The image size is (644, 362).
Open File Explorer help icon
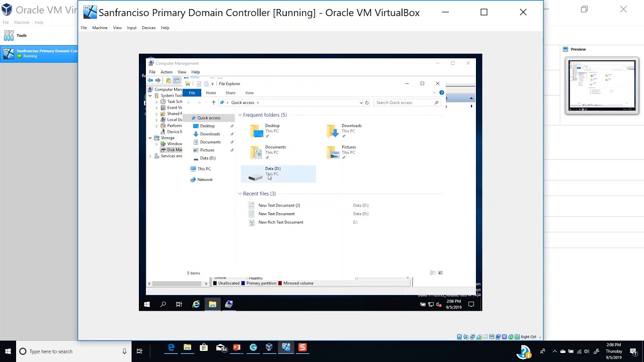tap(442, 93)
